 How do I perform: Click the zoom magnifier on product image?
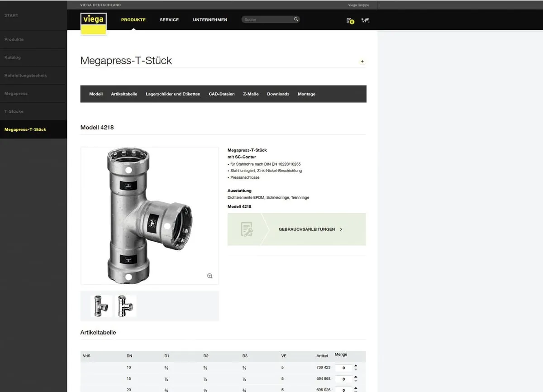(210, 276)
